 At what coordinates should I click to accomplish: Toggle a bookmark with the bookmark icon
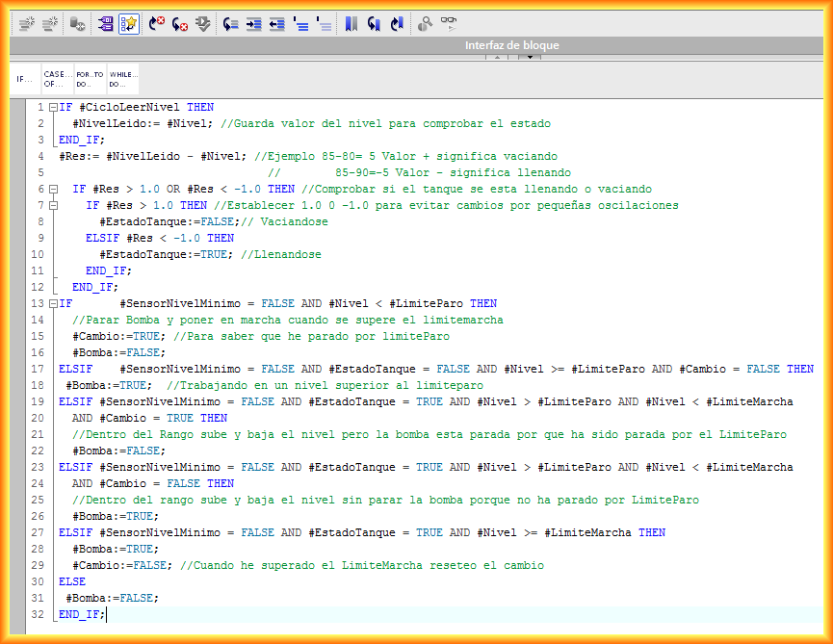(x=351, y=23)
